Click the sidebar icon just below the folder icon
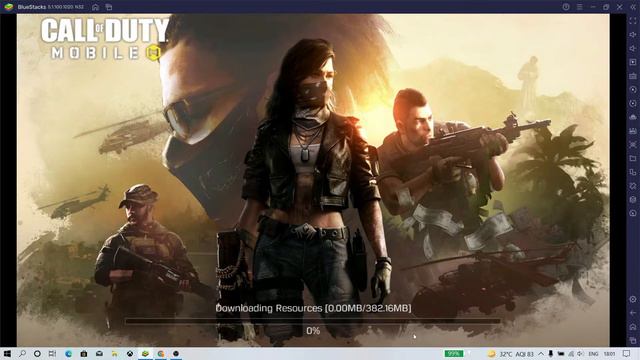640x360 pixels. pyautogui.click(x=633, y=172)
